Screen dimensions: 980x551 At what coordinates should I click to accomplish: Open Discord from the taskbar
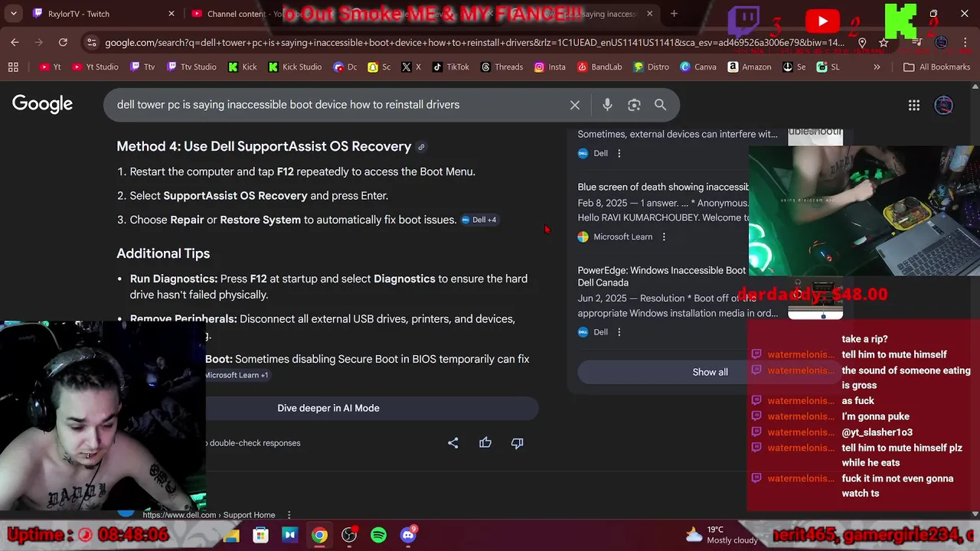click(408, 535)
